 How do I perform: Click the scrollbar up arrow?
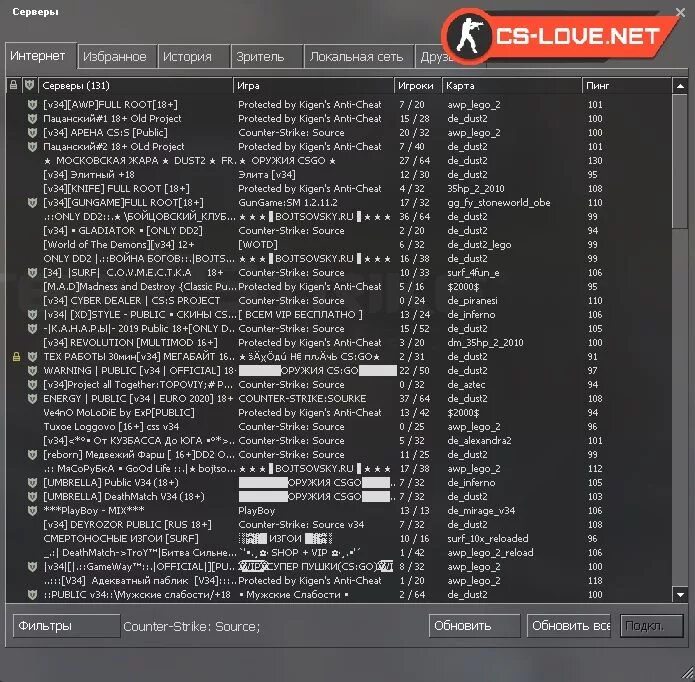(x=680, y=86)
